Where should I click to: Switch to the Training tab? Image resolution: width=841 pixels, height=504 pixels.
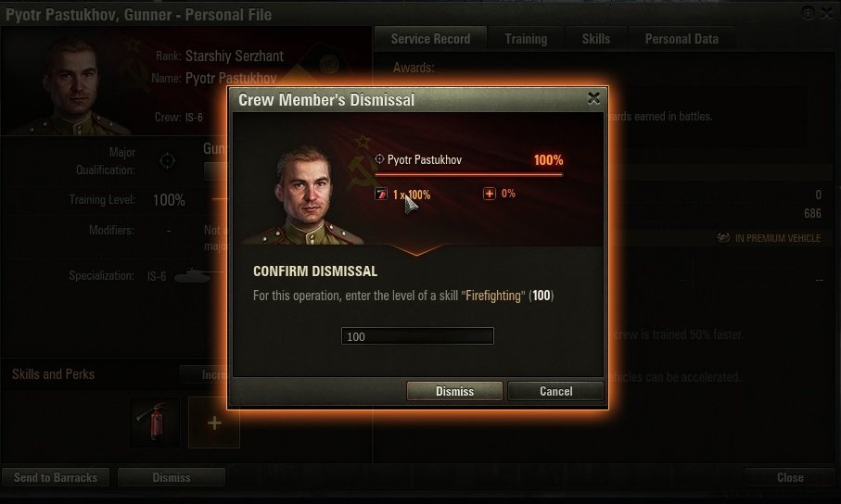(x=526, y=39)
